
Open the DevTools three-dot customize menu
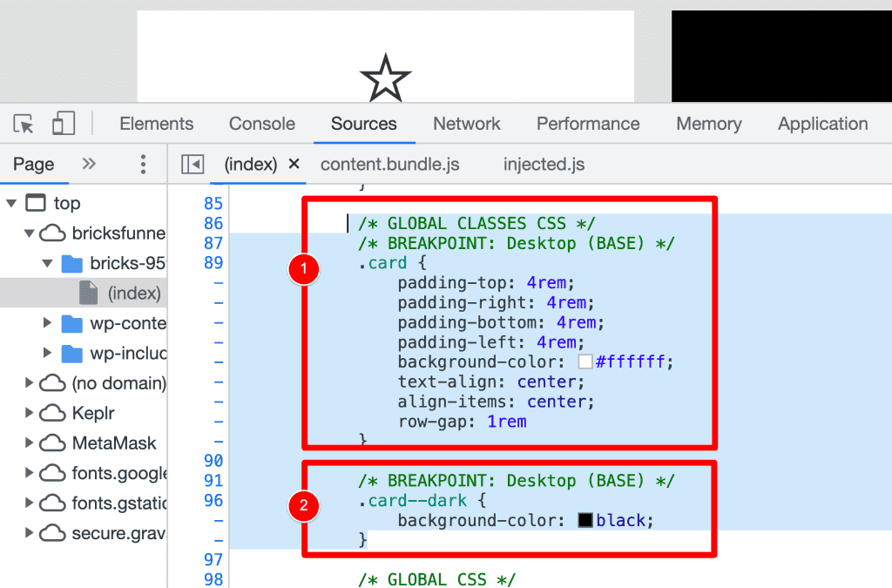142,164
